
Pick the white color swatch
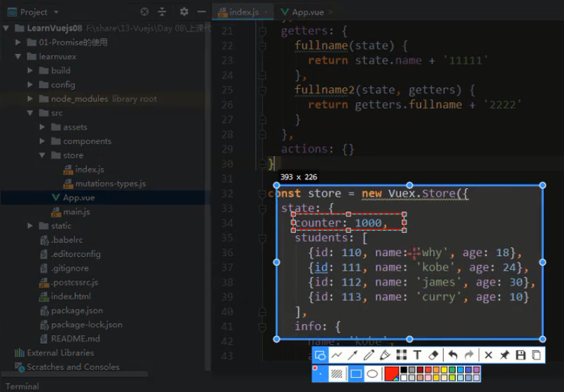point(404,377)
